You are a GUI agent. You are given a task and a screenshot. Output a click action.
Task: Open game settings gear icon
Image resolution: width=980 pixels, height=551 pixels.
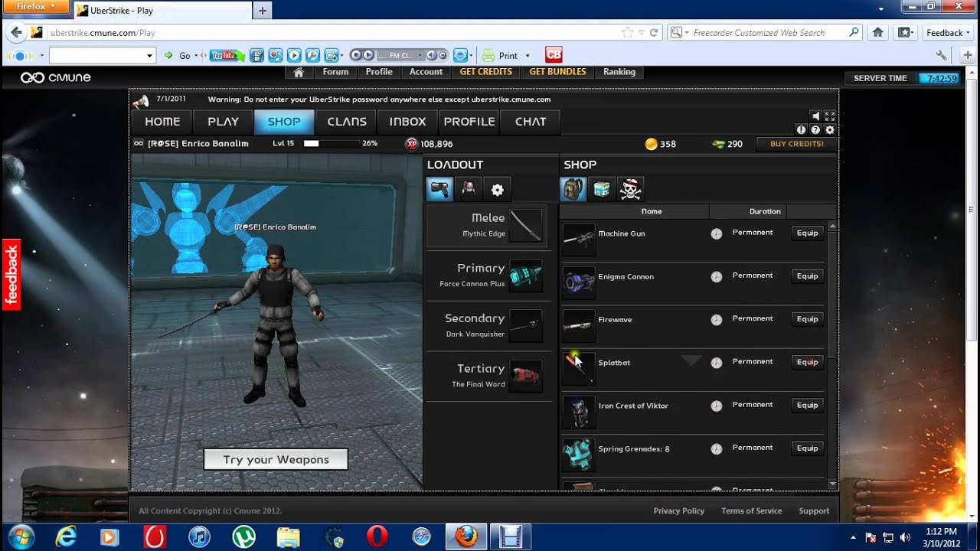(x=830, y=130)
